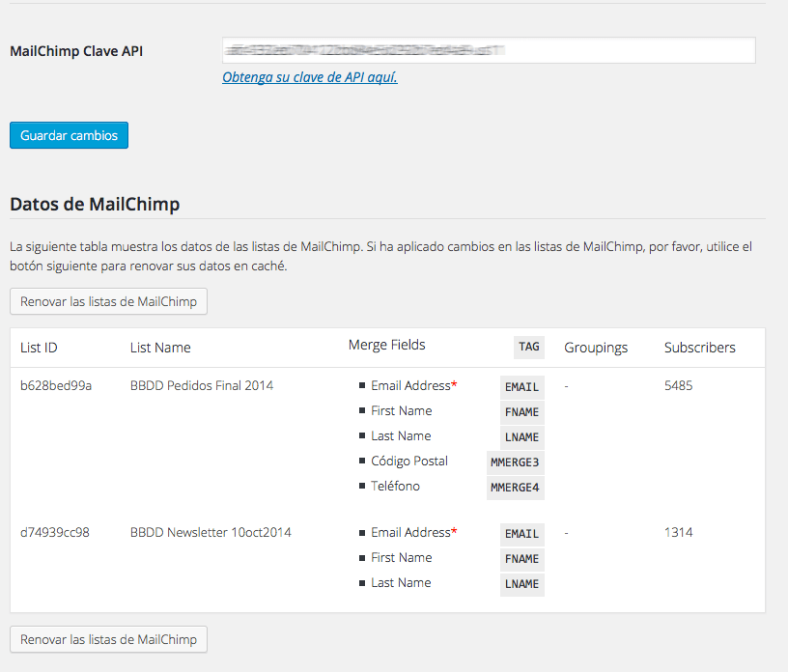Screen dimensions: 788x672
Task: Click the List ID column header
Action: (39, 348)
